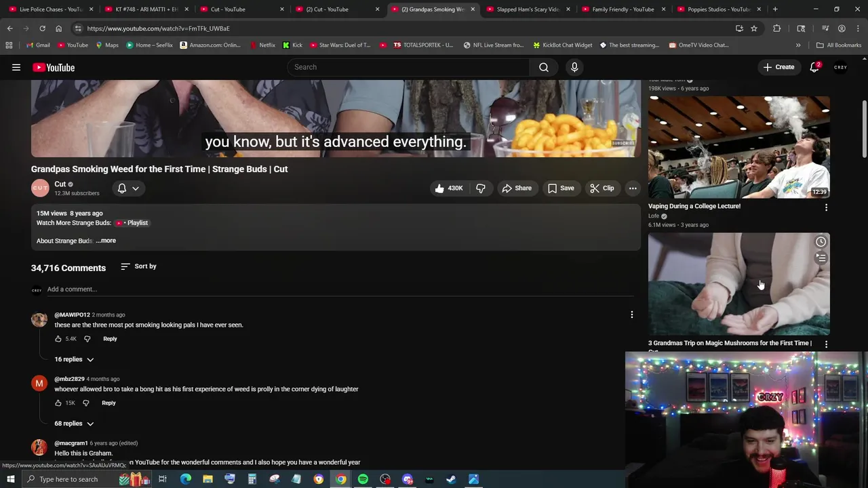The width and height of the screenshot is (868, 488).
Task: Reply to the mbz2829 comment
Action: tap(108, 403)
